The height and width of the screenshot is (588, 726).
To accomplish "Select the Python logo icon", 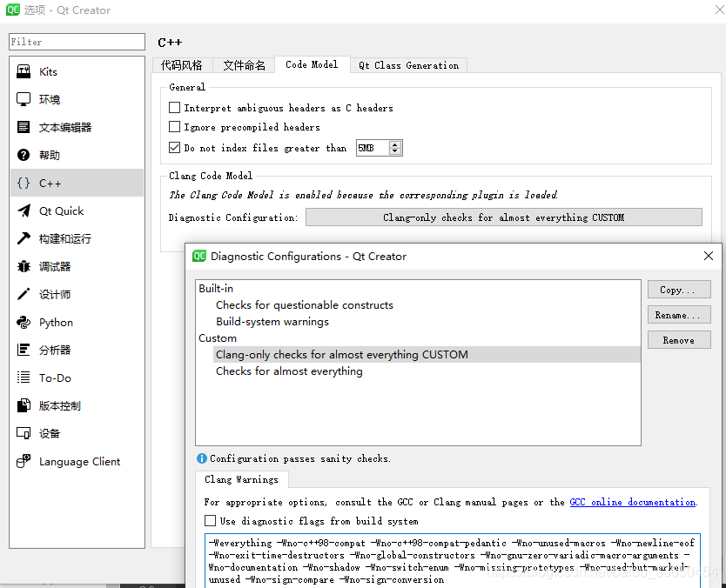I will pyautogui.click(x=24, y=323).
